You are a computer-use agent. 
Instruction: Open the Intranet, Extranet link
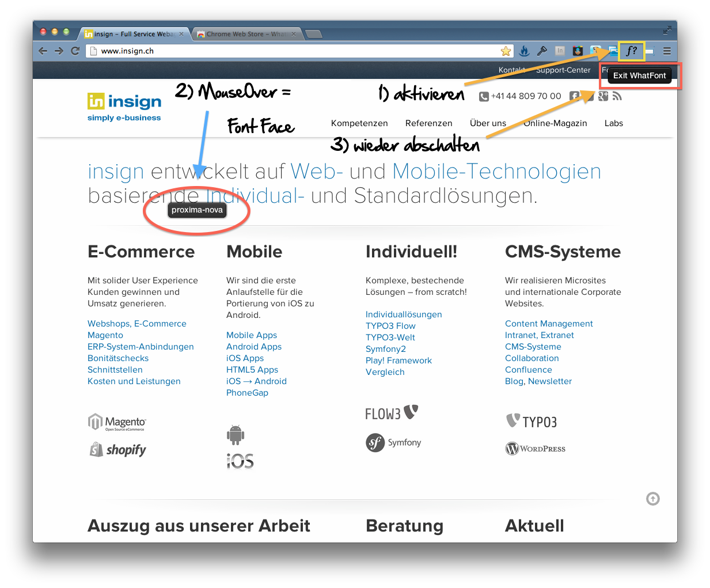coord(540,335)
